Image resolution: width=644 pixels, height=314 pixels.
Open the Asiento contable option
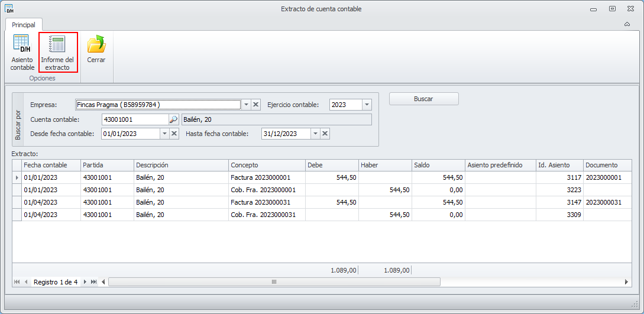(x=22, y=53)
